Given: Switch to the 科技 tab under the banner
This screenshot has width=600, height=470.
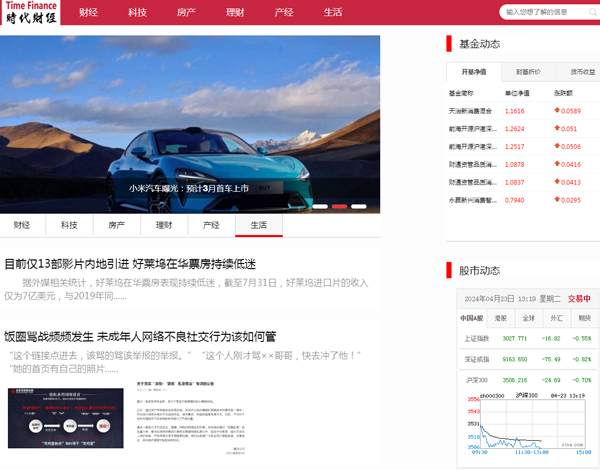Looking at the screenshot, I should pyautogui.click(x=69, y=225).
